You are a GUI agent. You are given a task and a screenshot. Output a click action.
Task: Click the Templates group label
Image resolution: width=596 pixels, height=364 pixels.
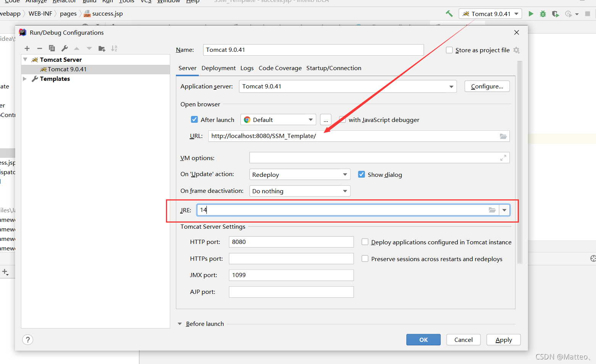click(55, 79)
